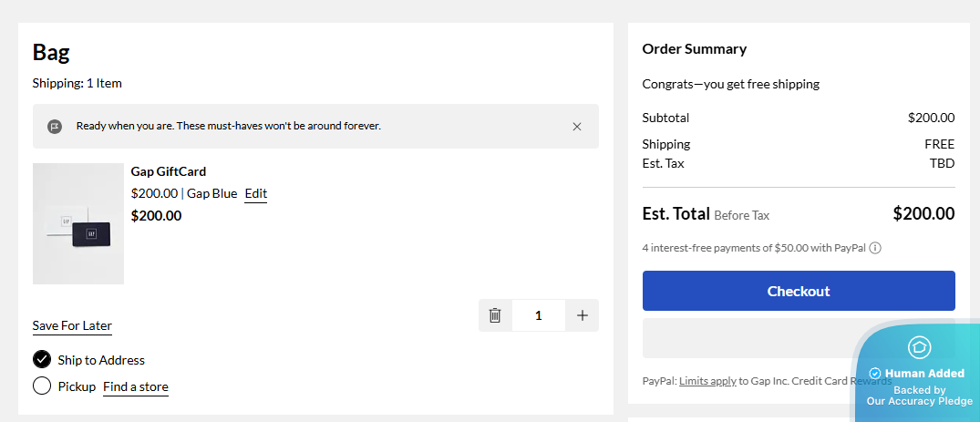The image size is (980, 422).
Task: Choose the Pickup radio button
Action: [42, 386]
